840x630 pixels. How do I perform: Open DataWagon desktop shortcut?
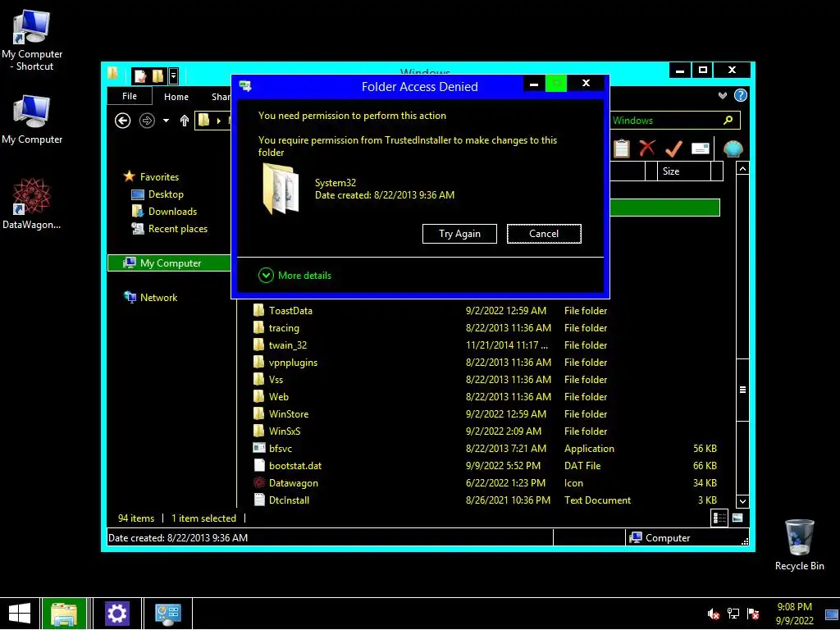click(32, 204)
